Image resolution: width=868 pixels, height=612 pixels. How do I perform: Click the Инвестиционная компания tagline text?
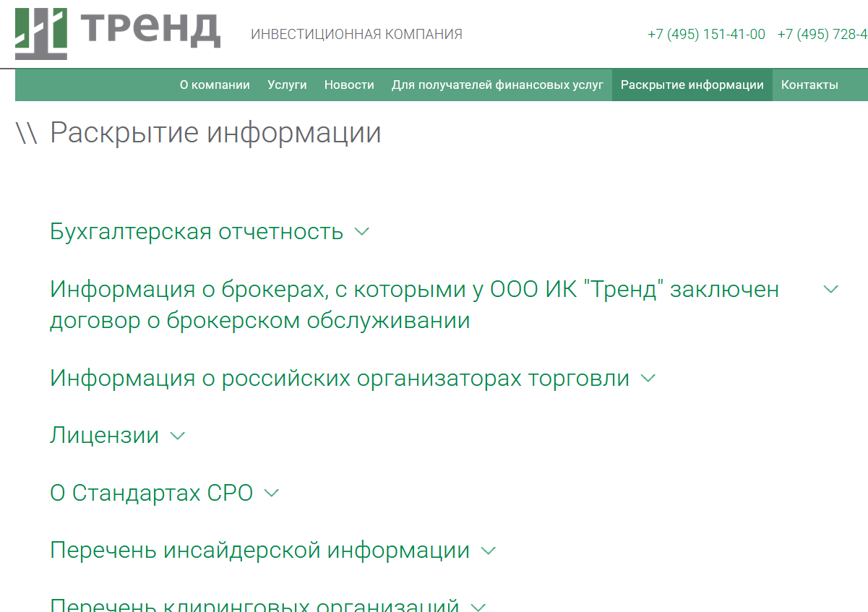pos(357,34)
